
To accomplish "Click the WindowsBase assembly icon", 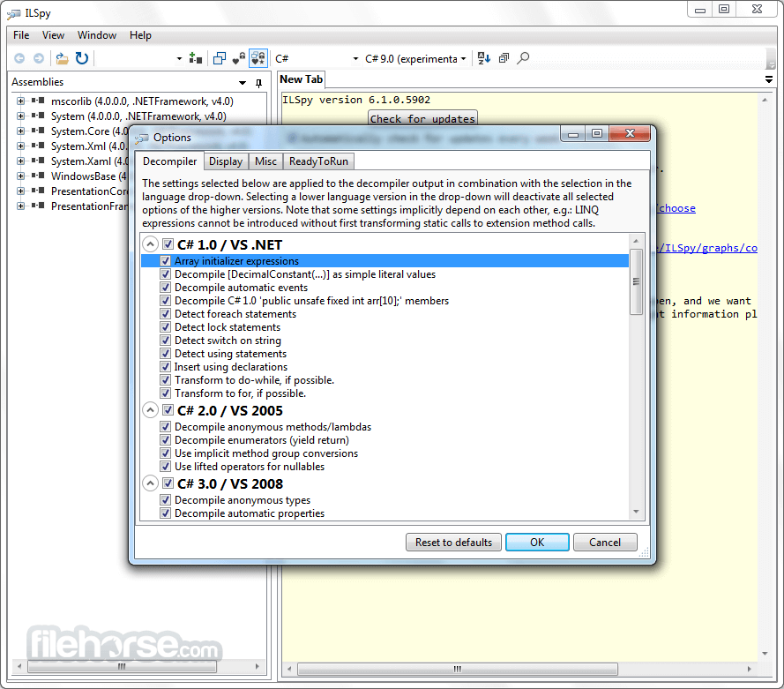I will tap(39, 176).
